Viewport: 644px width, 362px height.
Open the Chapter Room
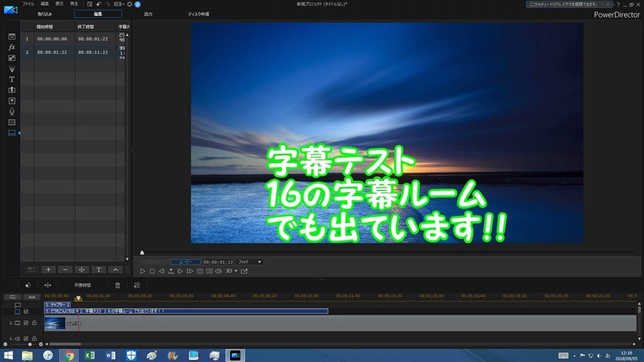pyautogui.click(x=11, y=121)
